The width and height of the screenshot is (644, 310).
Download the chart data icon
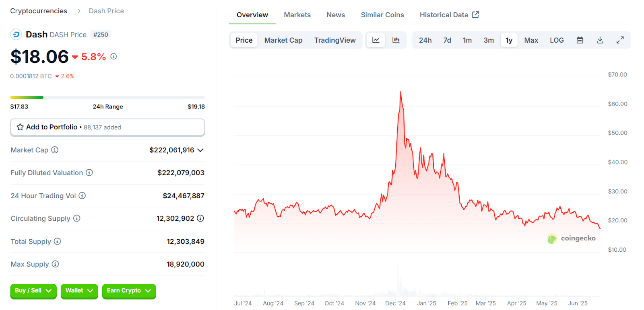(x=600, y=40)
